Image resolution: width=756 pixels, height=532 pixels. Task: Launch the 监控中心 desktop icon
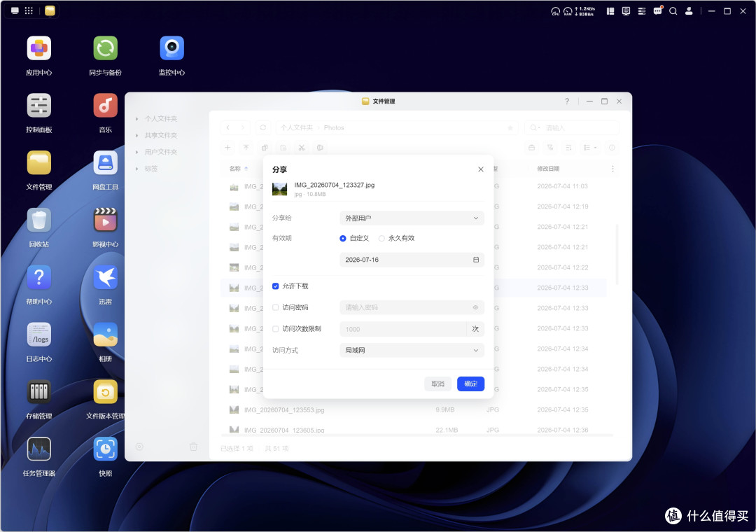pos(172,48)
